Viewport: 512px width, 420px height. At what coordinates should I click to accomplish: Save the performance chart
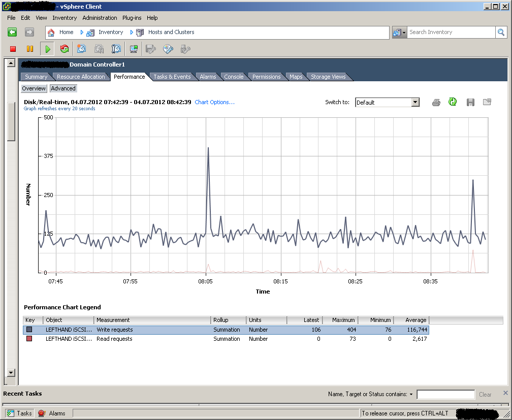470,103
